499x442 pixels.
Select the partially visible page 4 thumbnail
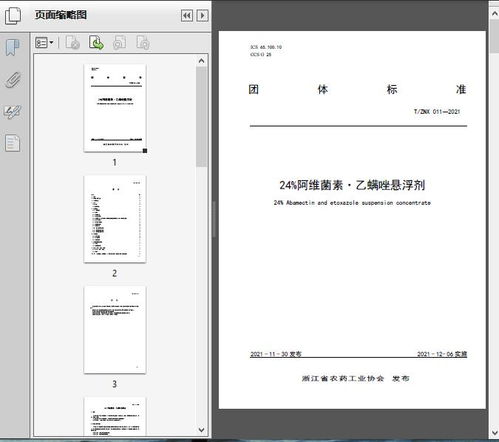115,416
